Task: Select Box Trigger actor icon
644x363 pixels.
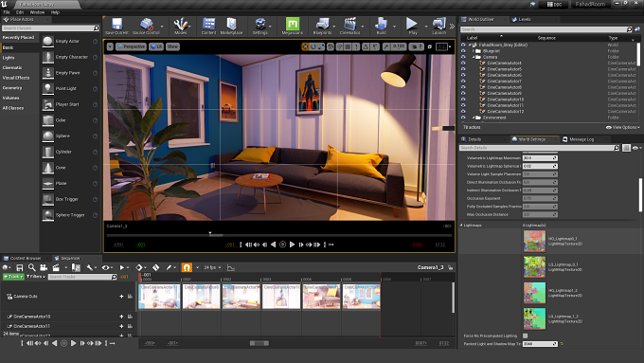Action: click(48, 199)
